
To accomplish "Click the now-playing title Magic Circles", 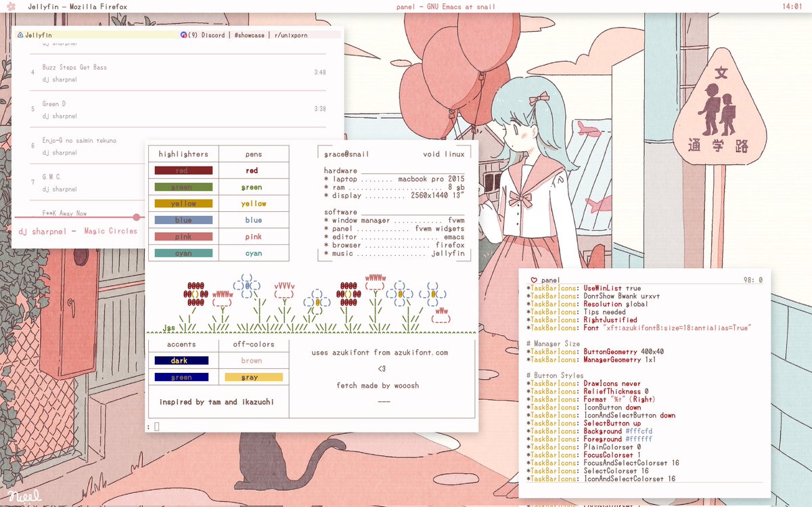I will [x=110, y=231].
